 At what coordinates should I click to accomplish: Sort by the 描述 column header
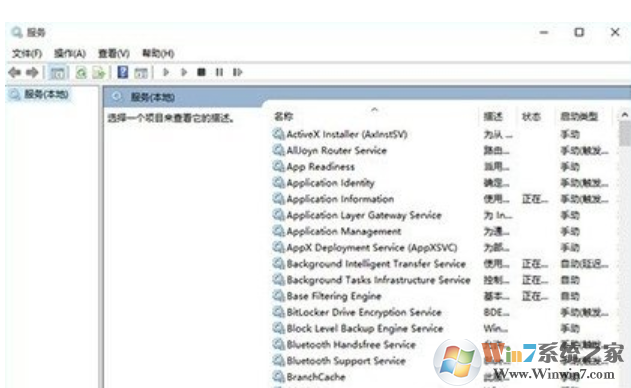point(493,117)
